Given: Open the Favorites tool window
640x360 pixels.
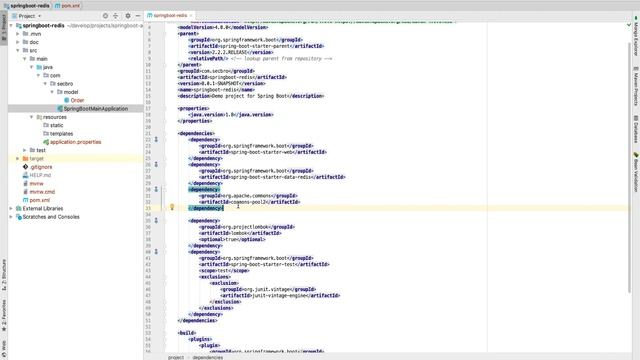Looking at the screenshot, I should click(4, 315).
